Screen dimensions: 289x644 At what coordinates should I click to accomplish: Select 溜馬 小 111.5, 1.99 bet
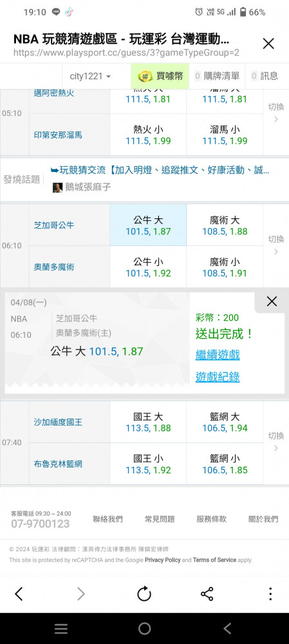click(x=225, y=135)
